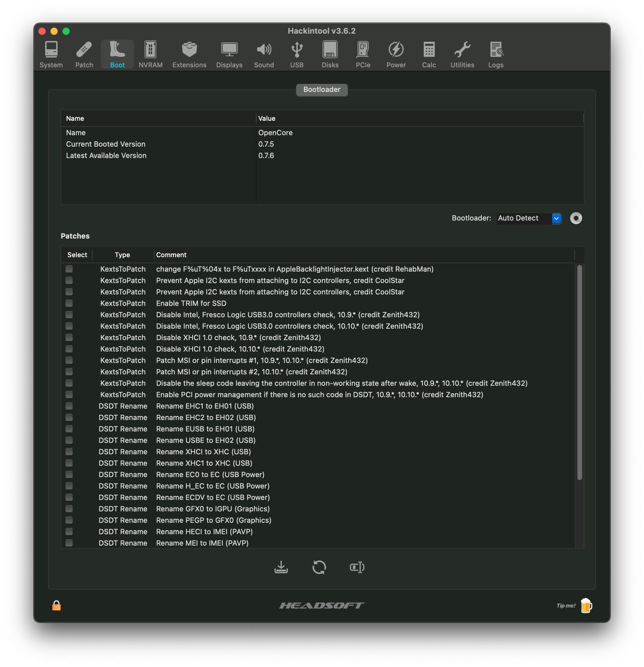Viewport: 644px width, 667px height.
Task: Select the Boot toolbar icon
Action: coord(117,54)
